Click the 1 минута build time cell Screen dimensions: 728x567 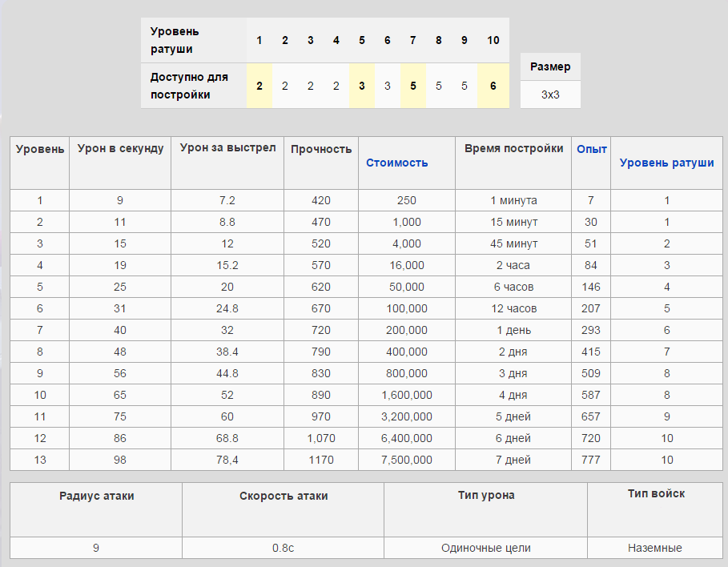pos(513,200)
